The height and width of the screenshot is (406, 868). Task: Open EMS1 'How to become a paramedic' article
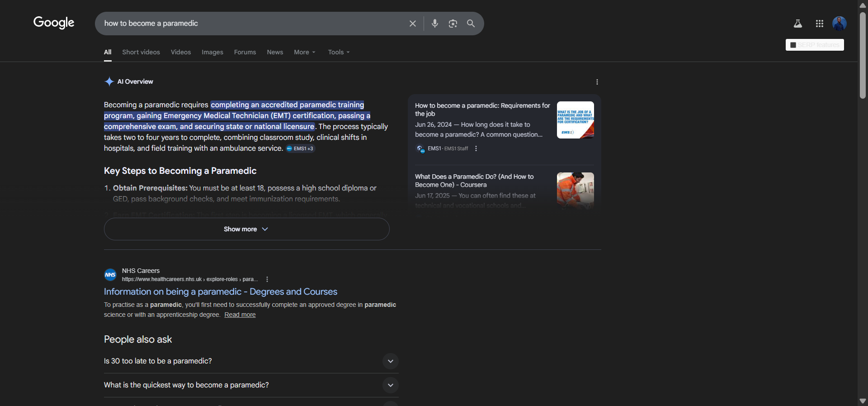click(482, 110)
